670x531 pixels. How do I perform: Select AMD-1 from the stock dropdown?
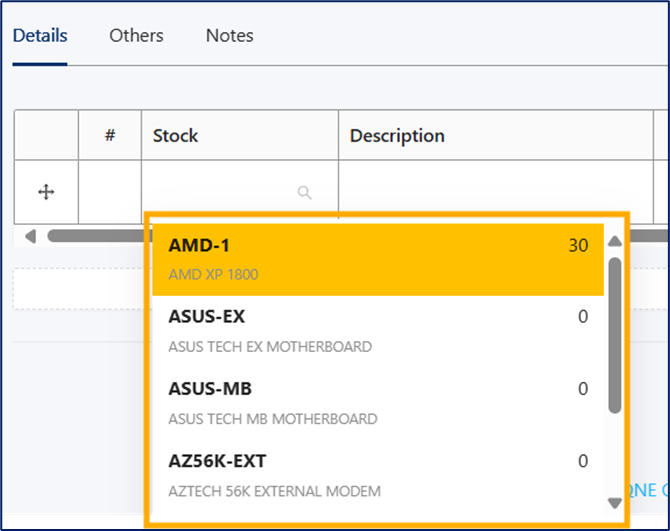click(378, 259)
